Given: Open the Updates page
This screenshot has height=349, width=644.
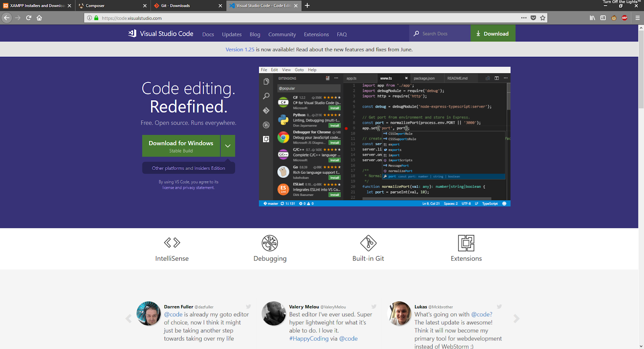Looking at the screenshot, I should point(232,34).
